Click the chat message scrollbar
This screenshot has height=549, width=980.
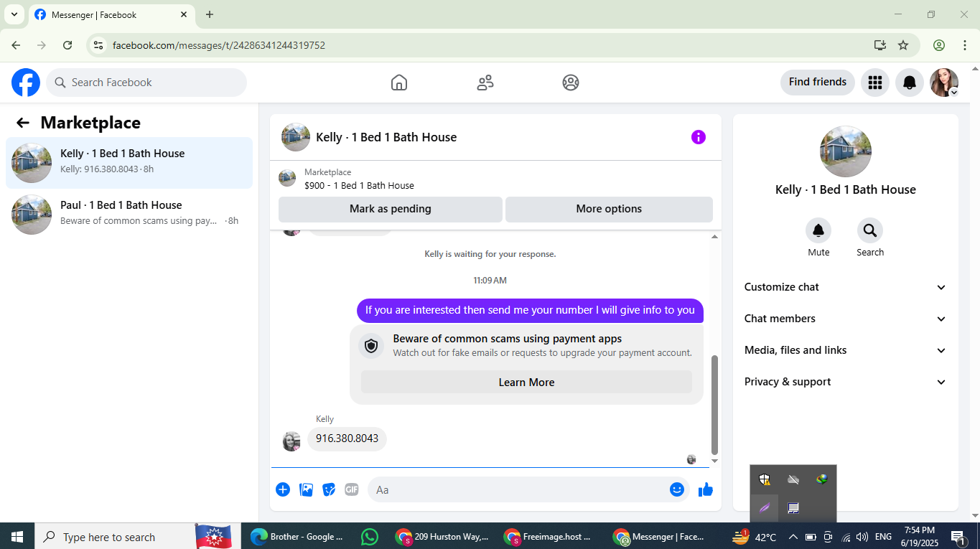pos(714,404)
